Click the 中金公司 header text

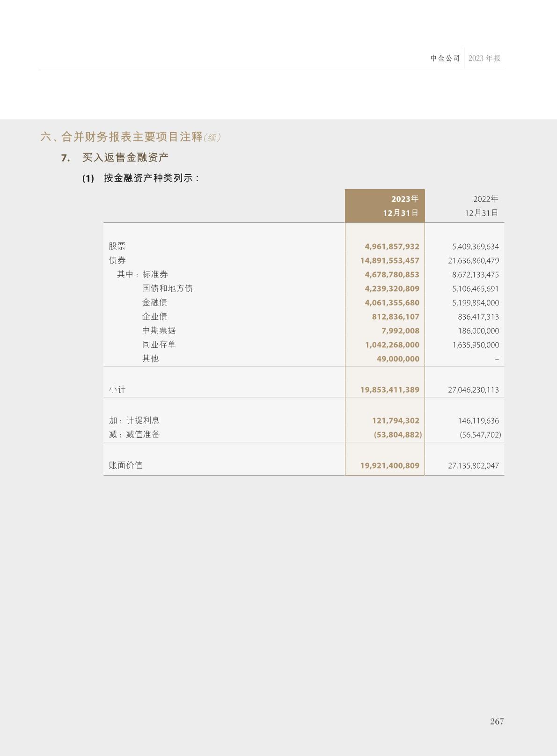tap(445, 59)
